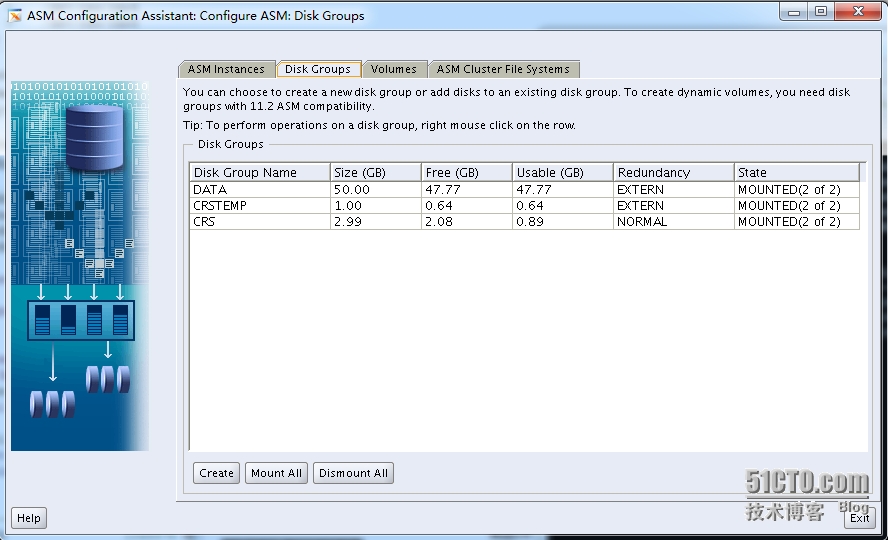The height and width of the screenshot is (540, 888).
Task: Select the Disk Groups tab
Action: [318, 69]
